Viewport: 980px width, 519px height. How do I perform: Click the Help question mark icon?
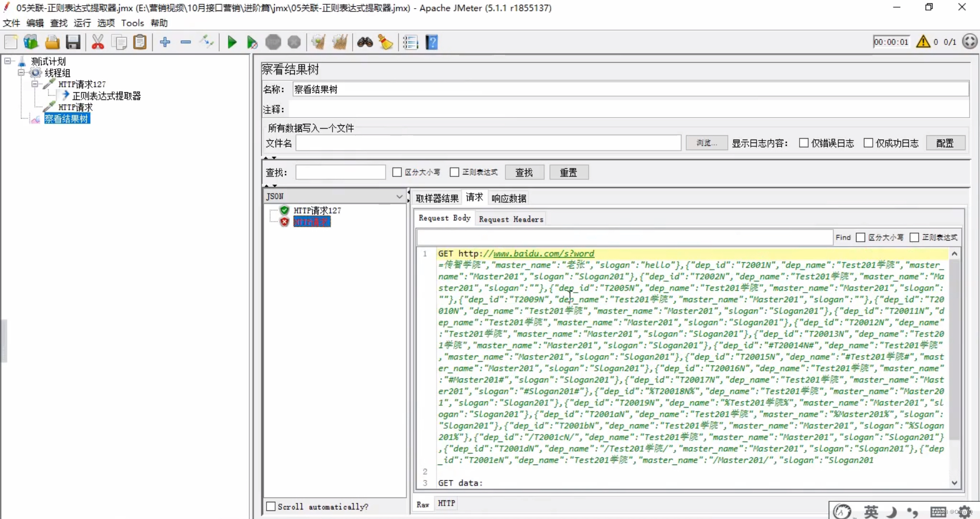tap(432, 42)
